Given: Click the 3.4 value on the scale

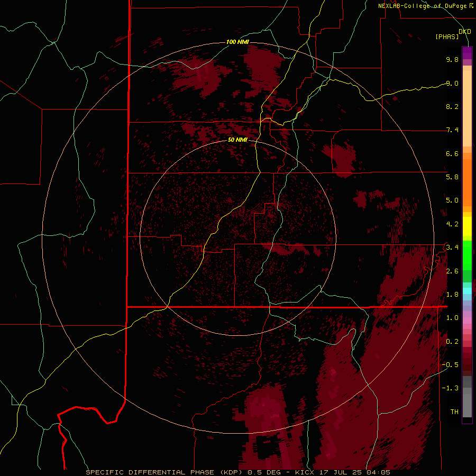Looking at the screenshot, I should click(452, 248).
